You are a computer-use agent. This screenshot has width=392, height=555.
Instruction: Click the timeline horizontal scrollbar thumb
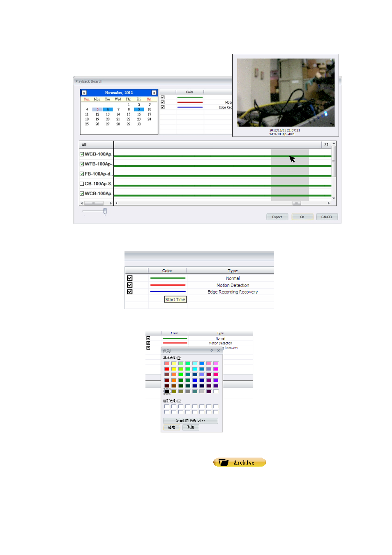point(297,203)
